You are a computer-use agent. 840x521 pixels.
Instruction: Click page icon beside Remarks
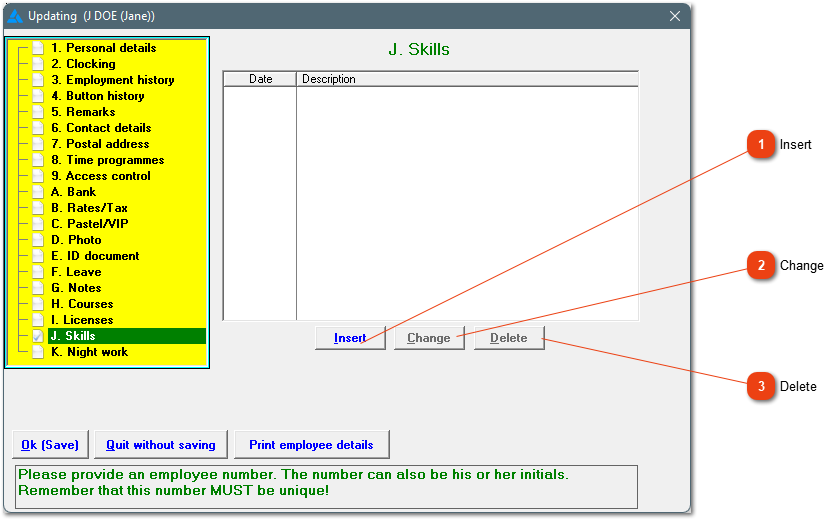coord(38,112)
